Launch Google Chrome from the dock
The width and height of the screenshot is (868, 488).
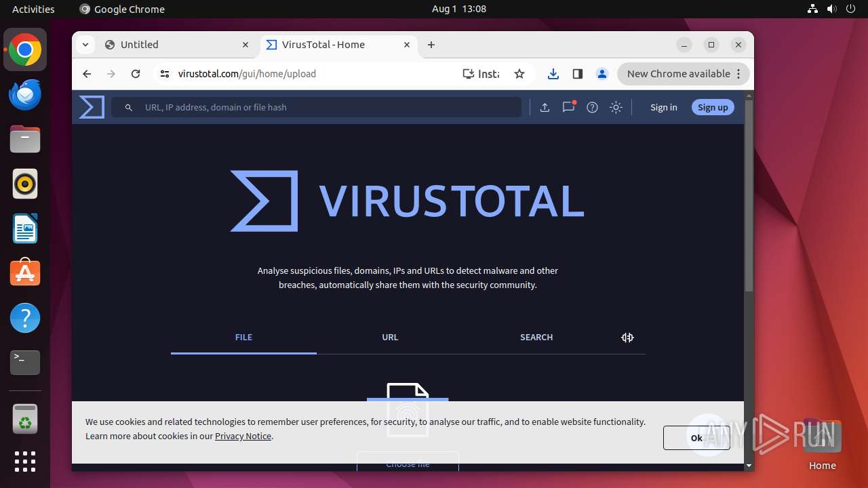point(25,50)
